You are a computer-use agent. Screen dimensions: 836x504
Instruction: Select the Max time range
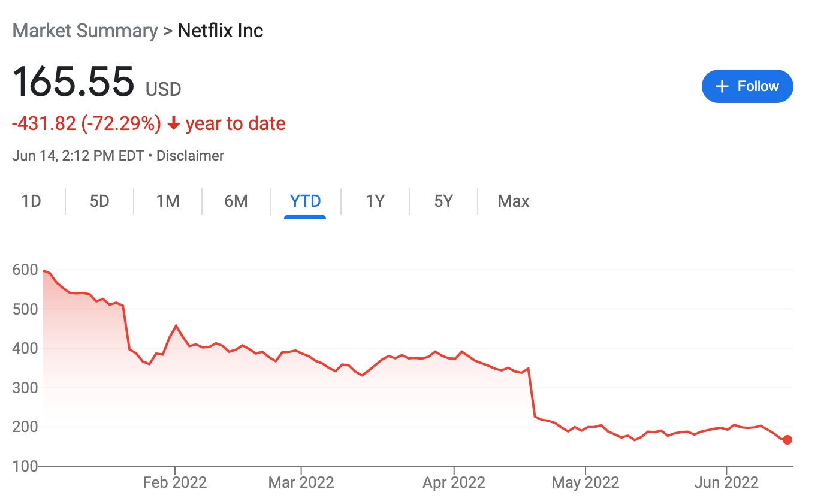pos(513,201)
